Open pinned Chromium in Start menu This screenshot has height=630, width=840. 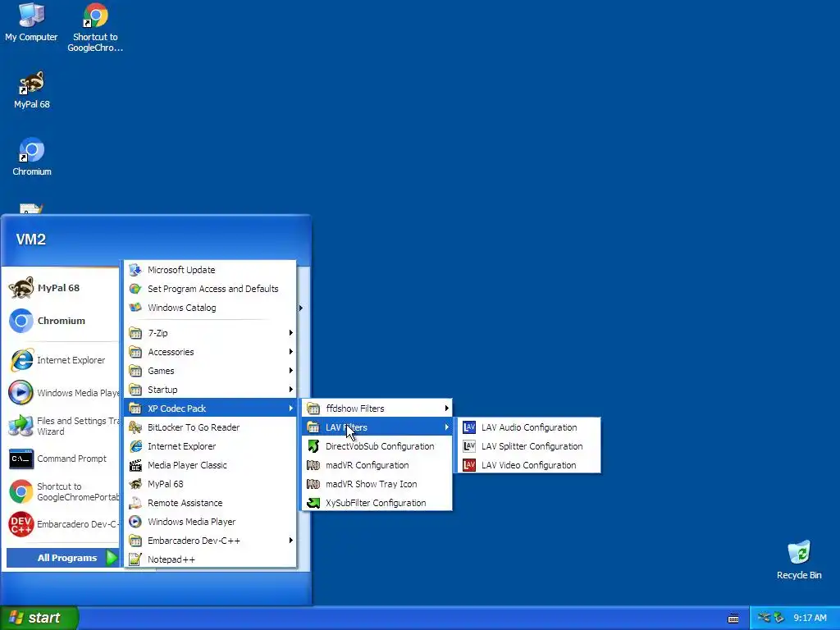(62, 321)
